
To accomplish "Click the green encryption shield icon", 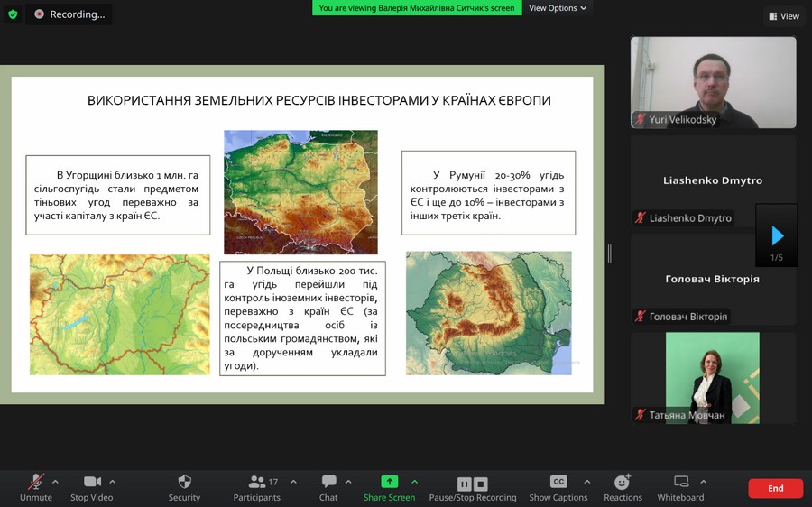I will click(13, 14).
